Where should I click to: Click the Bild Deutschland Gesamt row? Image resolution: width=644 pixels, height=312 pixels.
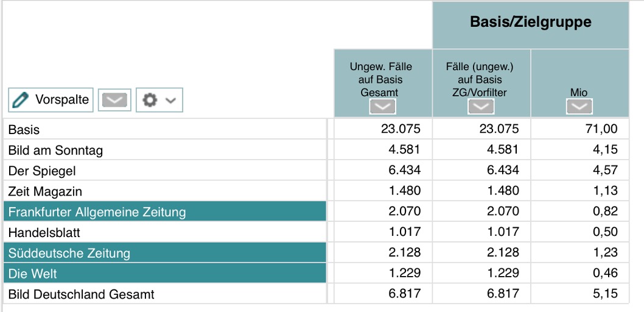pyautogui.click(x=81, y=294)
